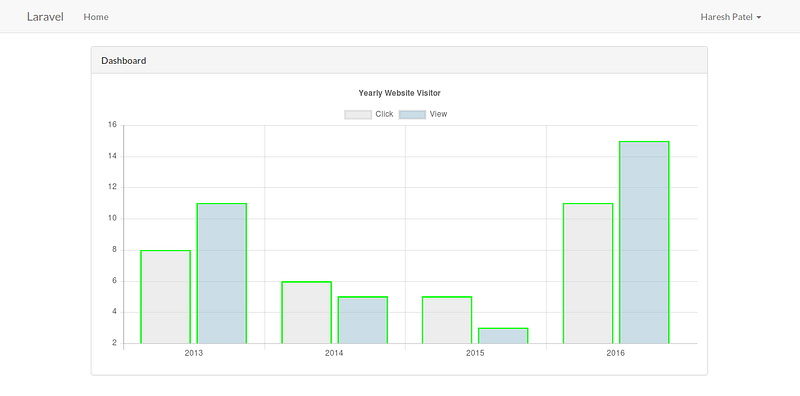Image resolution: width=800 pixels, height=396 pixels.
Task: Expand the Haresh Patel user dropdown
Action: [731, 17]
